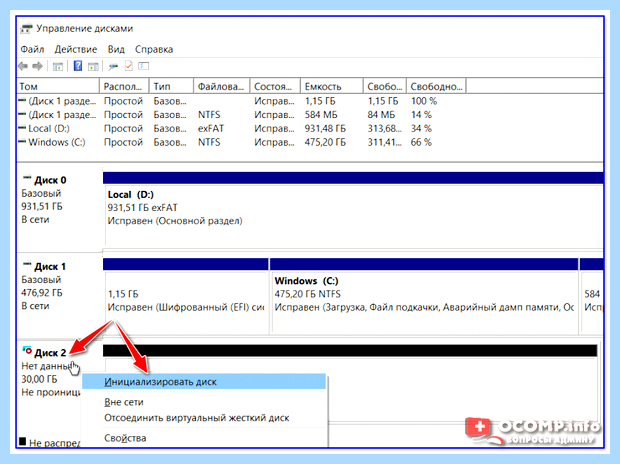Select the cut-off 584 recovery partition on Диск 1

click(x=592, y=295)
